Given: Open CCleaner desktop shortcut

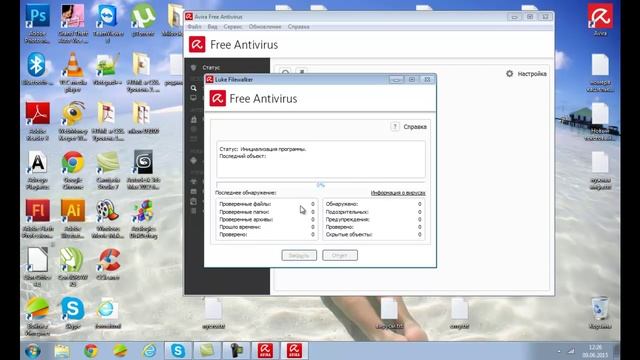Looking at the screenshot, I should (108, 264).
